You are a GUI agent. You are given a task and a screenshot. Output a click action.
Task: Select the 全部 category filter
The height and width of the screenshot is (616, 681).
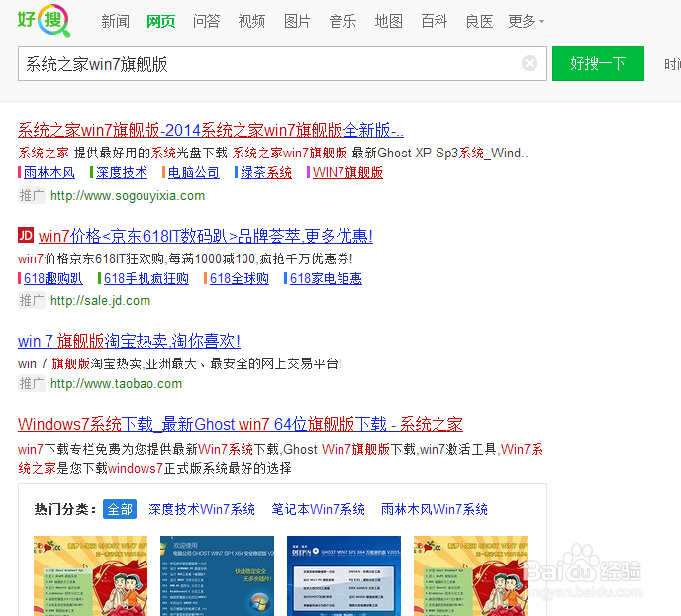[x=120, y=509]
